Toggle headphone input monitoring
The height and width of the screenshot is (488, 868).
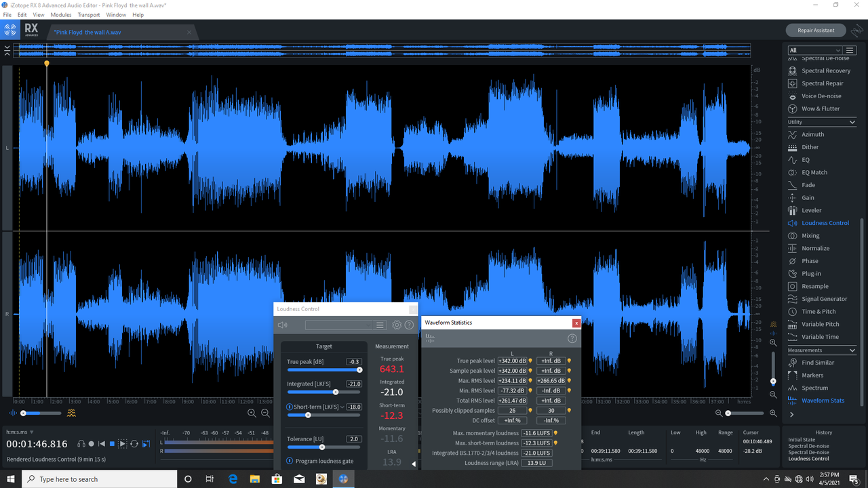[x=81, y=444]
